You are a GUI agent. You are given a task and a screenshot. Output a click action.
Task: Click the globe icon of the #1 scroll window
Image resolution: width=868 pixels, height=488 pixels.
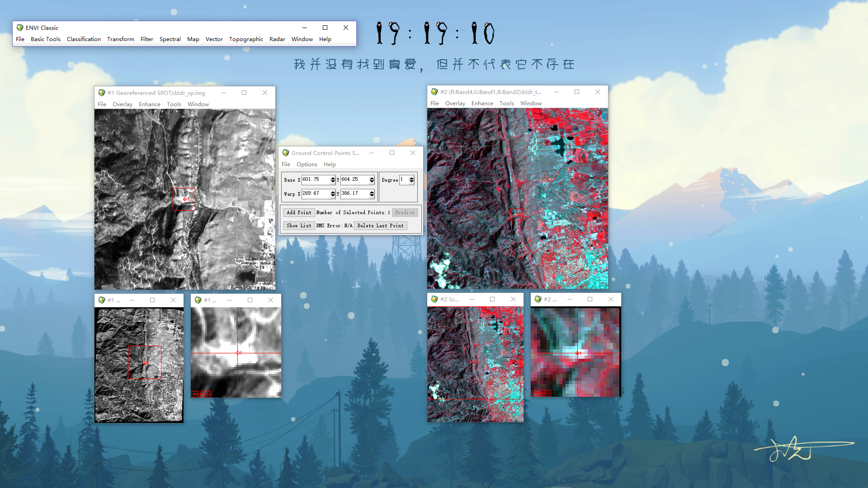tap(102, 300)
